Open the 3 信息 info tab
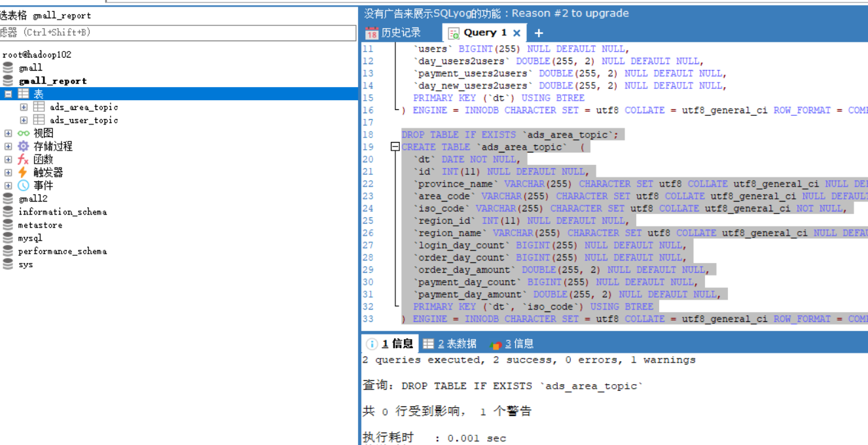The height and width of the screenshot is (445, 868). click(512, 344)
